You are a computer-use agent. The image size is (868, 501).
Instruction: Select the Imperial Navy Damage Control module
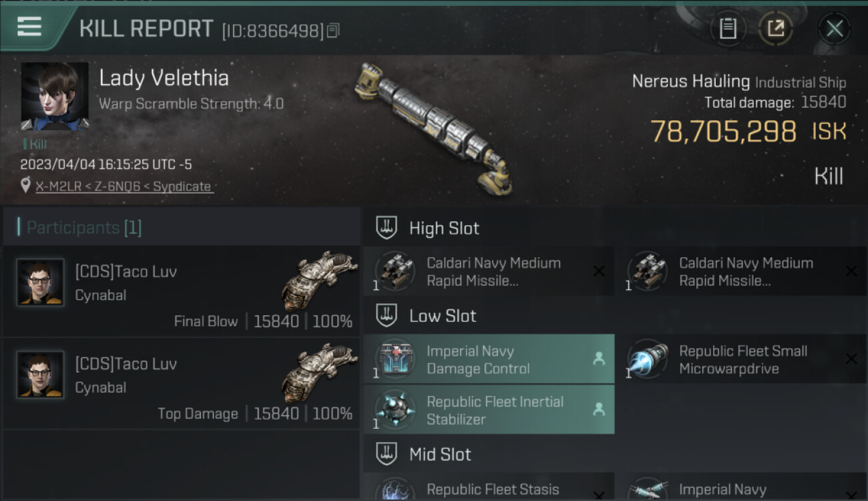pyautogui.click(x=489, y=359)
